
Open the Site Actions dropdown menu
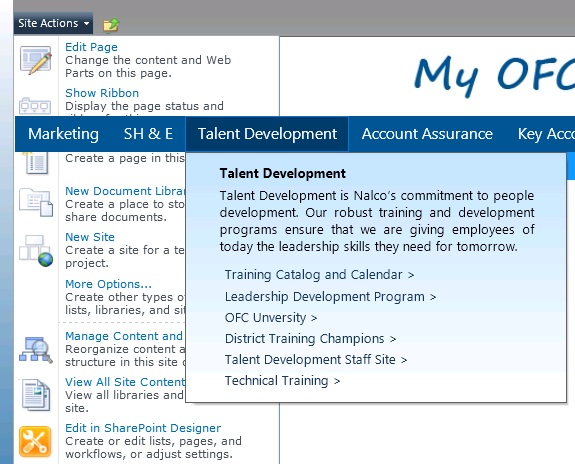point(53,23)
